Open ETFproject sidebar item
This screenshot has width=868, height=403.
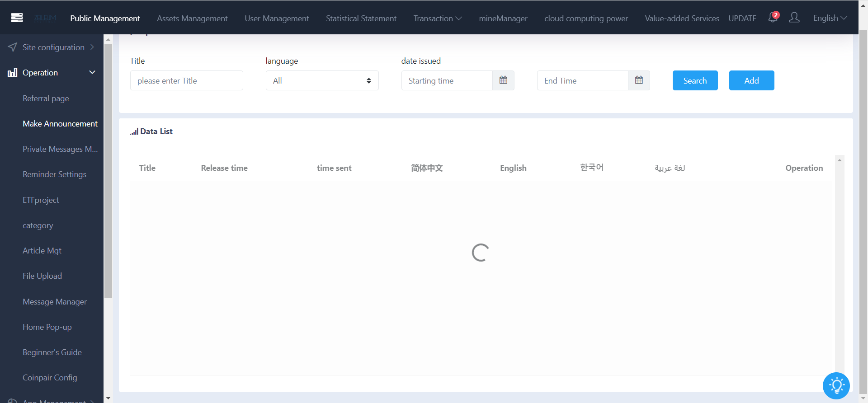click(x=41, y=200)
